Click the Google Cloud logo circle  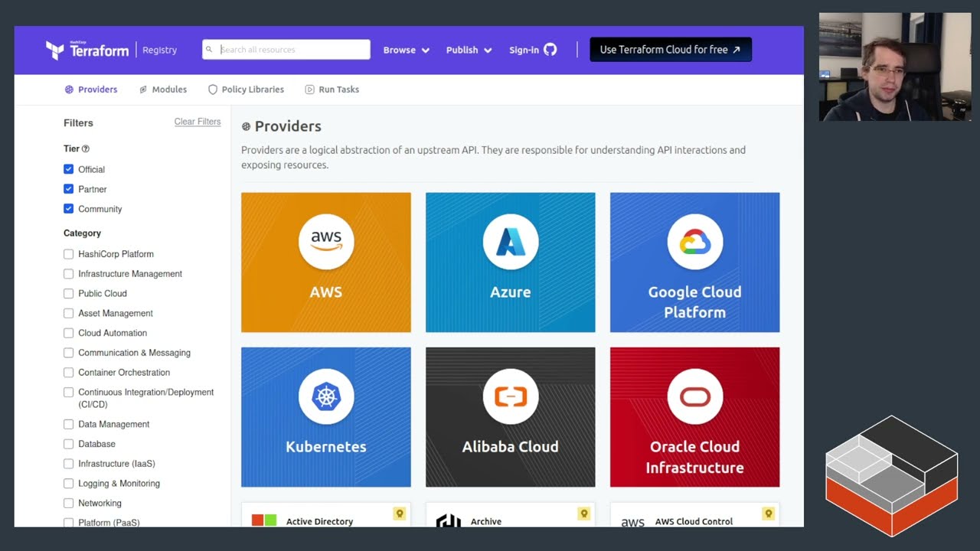tap(695, 242)
